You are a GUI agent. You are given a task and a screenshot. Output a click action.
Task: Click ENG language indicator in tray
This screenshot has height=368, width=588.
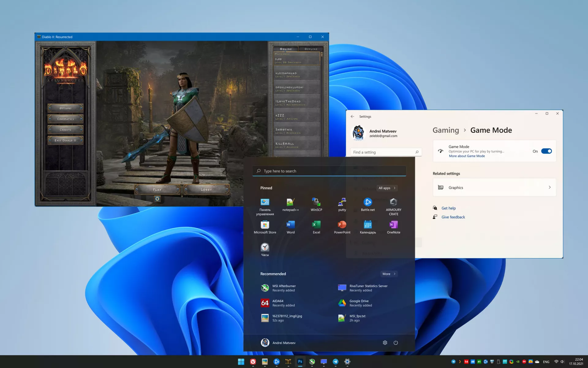tap(546, 362)
